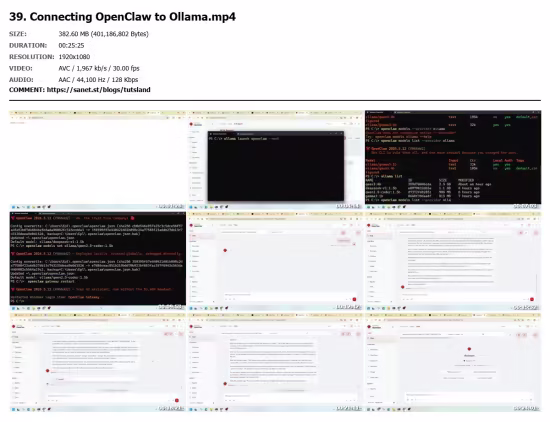Screen dimensions: 550x422
Task: Click the 'DURATION:' label
Action: [x=28, y=46]
